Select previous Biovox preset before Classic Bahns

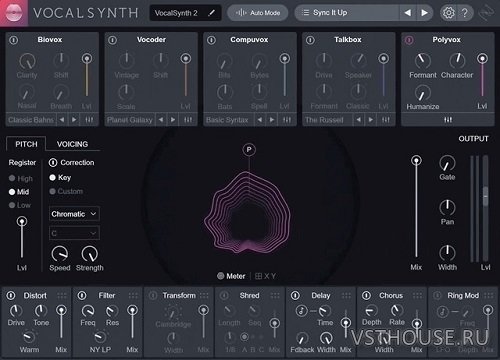(x=62, y=120)
